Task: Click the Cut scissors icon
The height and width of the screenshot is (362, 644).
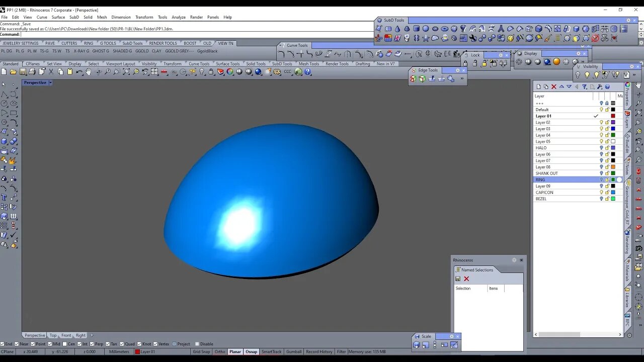Action: [51, 72]
